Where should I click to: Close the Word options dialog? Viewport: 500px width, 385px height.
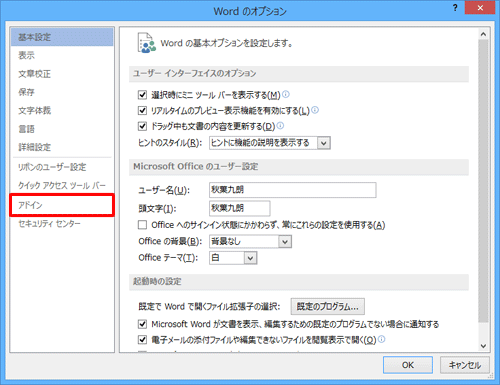(480, 8)
